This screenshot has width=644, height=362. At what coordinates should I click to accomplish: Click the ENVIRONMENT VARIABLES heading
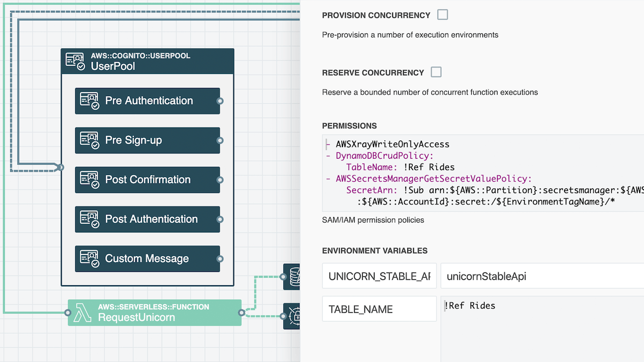click(375, 251)
